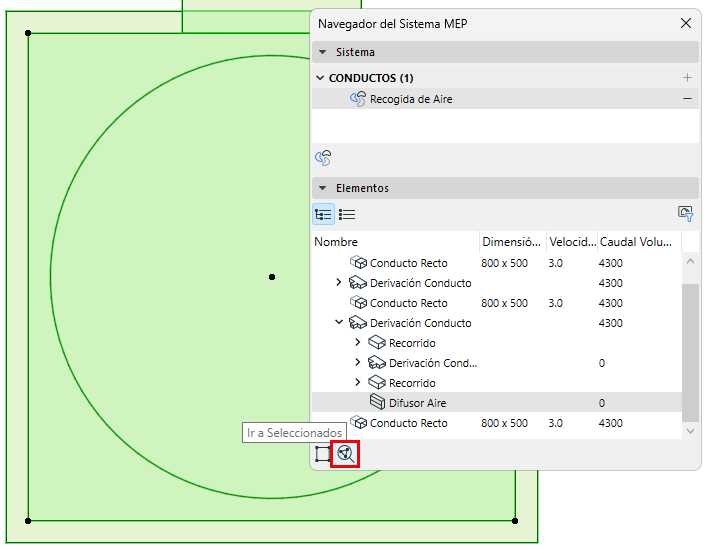This screenshot has height=550, width=704.
Task: Expand the second Recorrido row
Action: click(358, 382)
